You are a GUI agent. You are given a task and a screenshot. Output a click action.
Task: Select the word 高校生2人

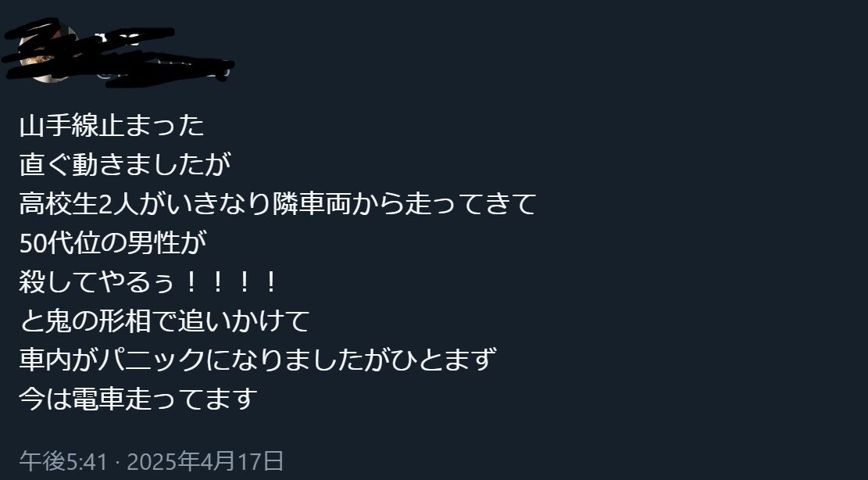coord(79,203)
